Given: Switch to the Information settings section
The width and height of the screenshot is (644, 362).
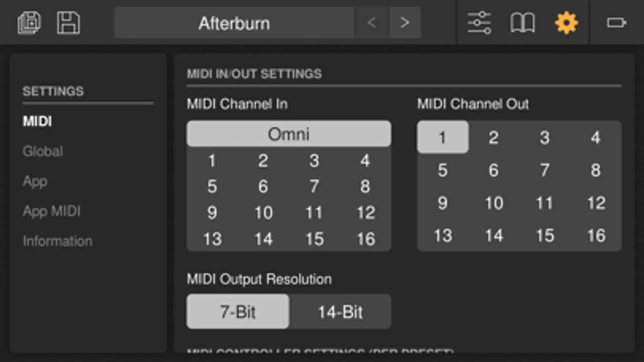Looking at the screenshot, I should coord(58,241).
